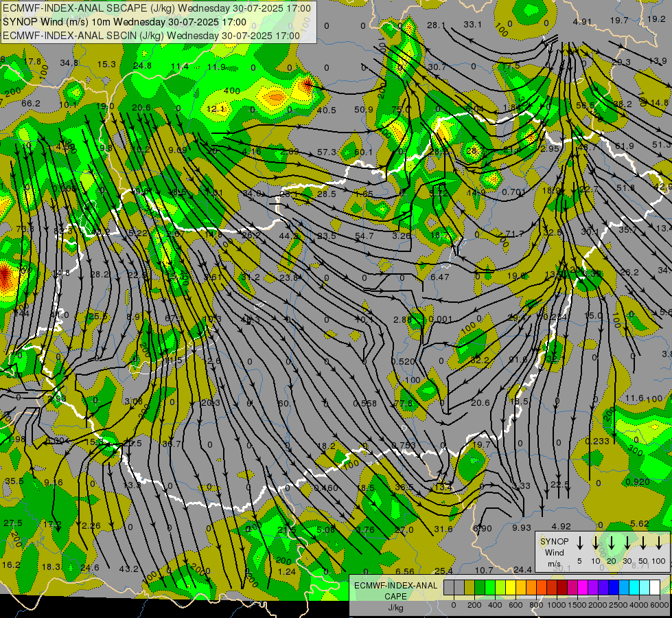Click the SYNOP Wind 10m title line
Viewport: 672px width, 618px height.
(124, 22)
